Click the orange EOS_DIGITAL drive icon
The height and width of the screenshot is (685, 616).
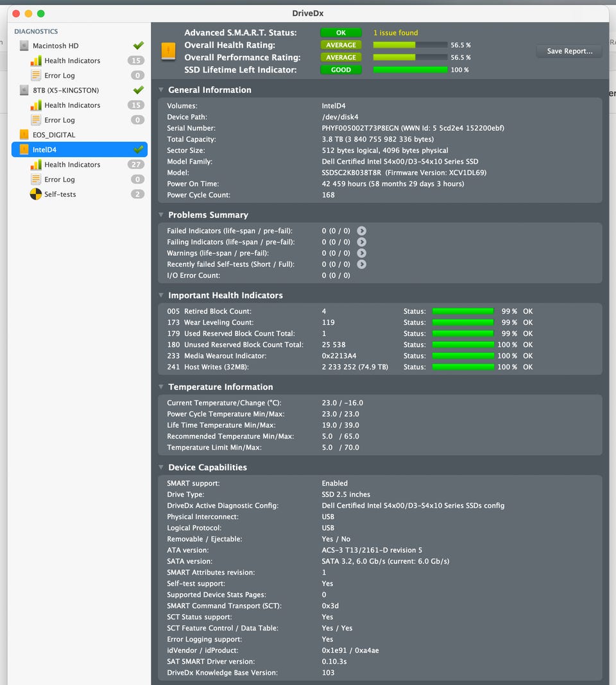pyautogui.click(x=24, y=135)
